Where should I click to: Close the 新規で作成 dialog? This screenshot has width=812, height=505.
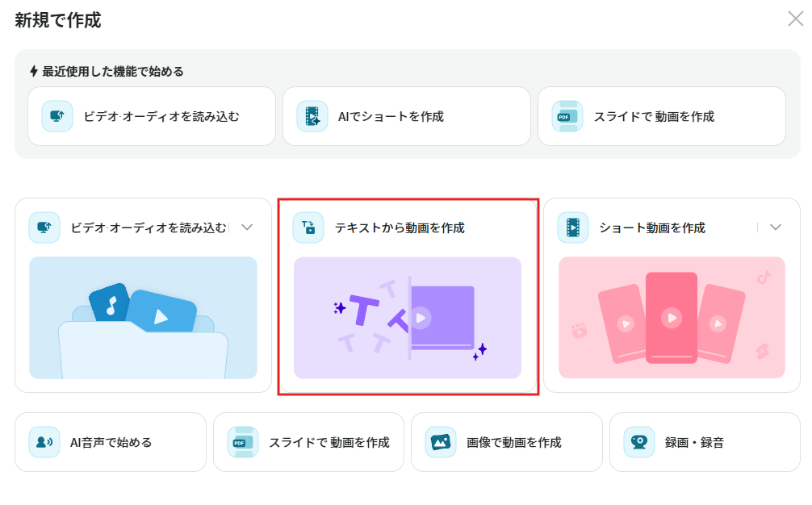[x=795, y=19]
